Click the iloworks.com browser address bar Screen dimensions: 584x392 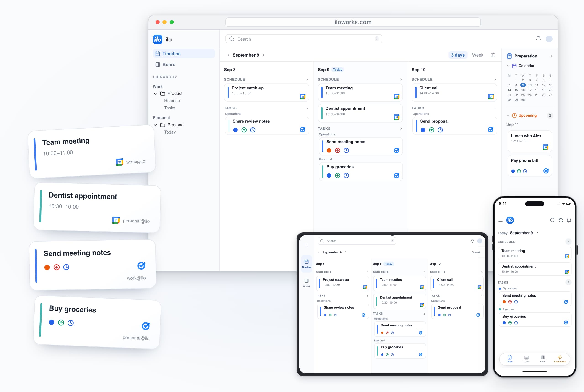pos(353,22)
